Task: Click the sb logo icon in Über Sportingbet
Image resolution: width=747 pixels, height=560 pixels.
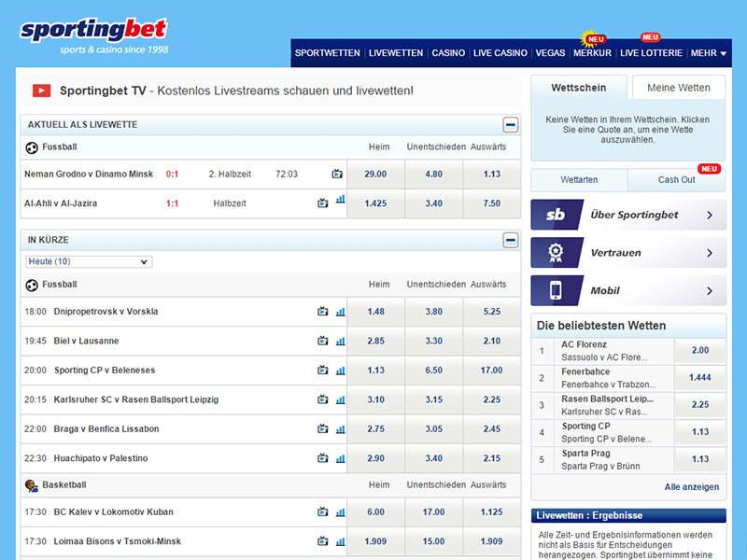Action: click(x=557, y=215)
